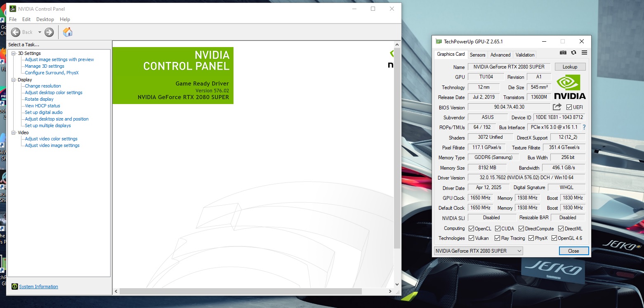Viewport: 644px width, 308px height.
Task: Open the Home icon in NVIDIA toolbar
Action: 68,32
